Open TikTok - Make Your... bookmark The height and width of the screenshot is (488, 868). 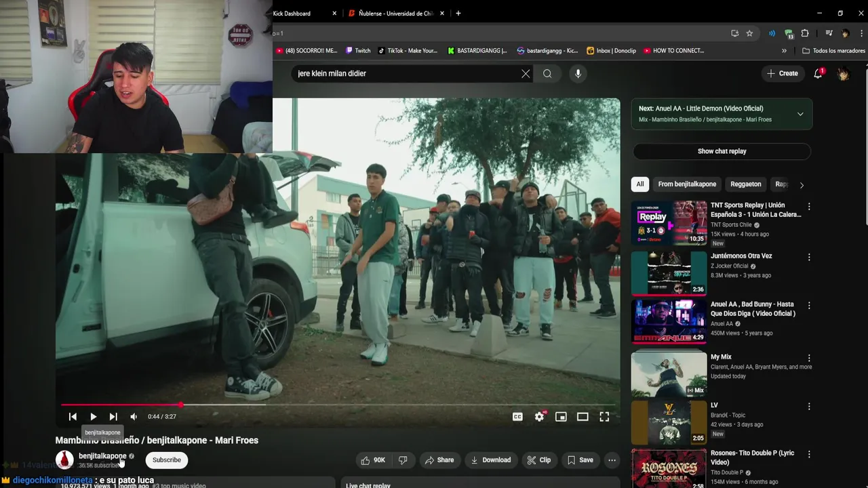(x=408, y=51)
